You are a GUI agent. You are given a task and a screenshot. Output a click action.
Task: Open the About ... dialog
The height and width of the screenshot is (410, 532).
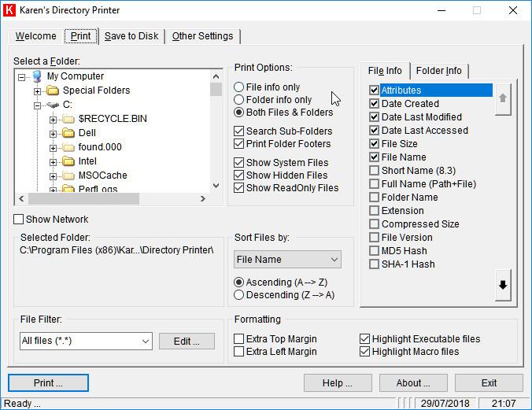pyautogui.click(x=413, y=383)
